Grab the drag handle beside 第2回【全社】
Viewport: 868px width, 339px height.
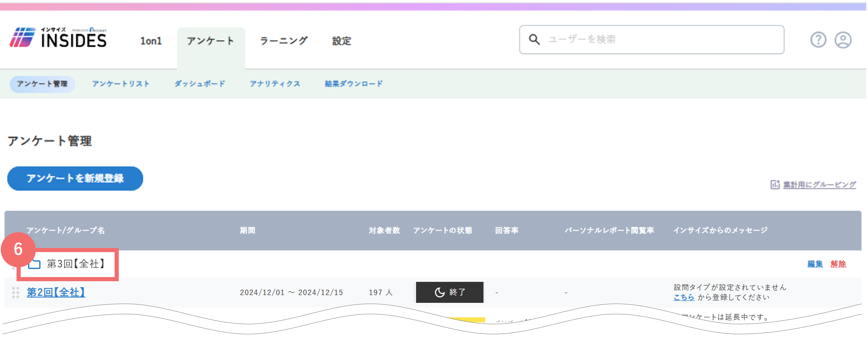pos(16,293)
